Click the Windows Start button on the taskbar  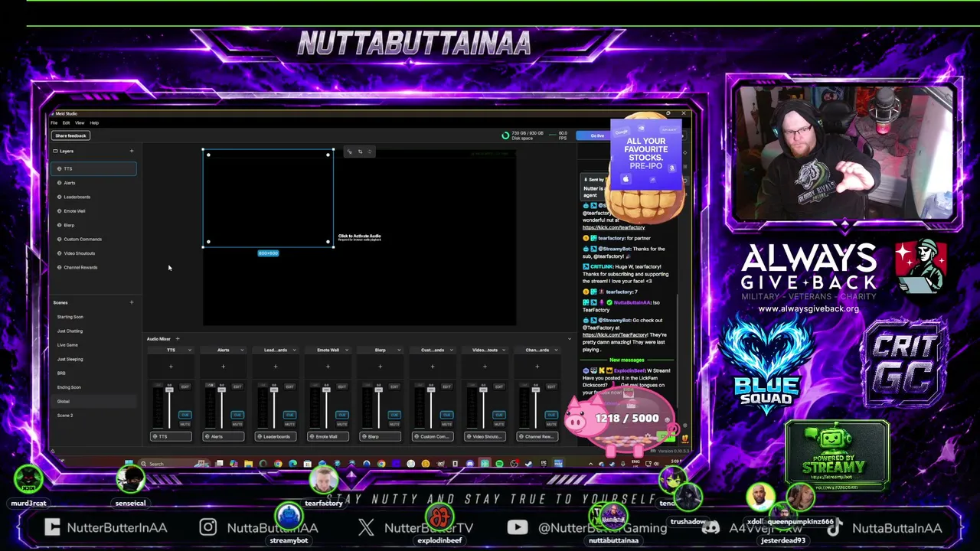click(129, 463)
